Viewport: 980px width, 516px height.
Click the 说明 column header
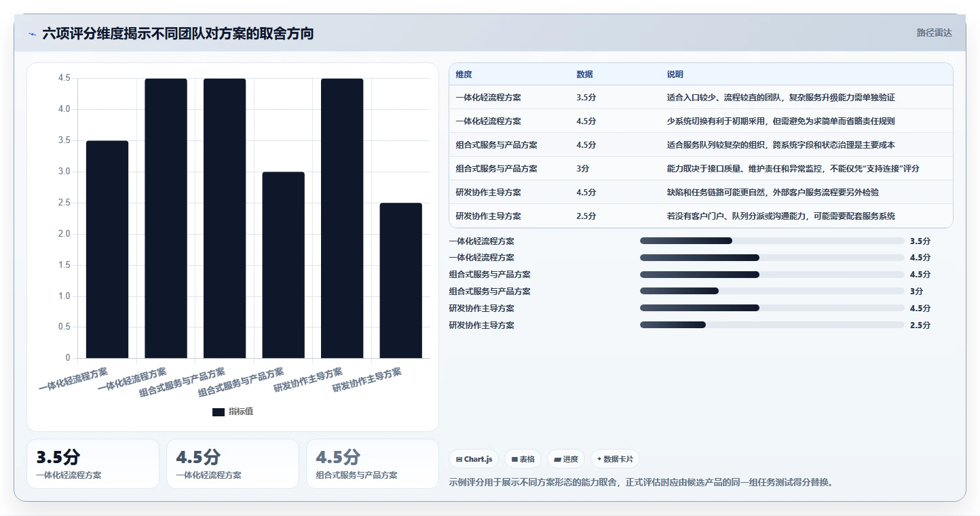click(675, 75)
